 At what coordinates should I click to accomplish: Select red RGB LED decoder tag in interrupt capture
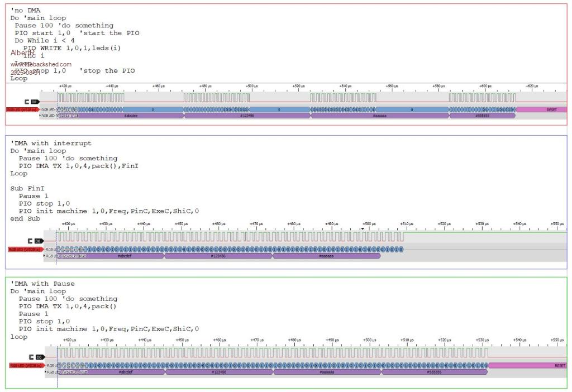tap(25, 250)
